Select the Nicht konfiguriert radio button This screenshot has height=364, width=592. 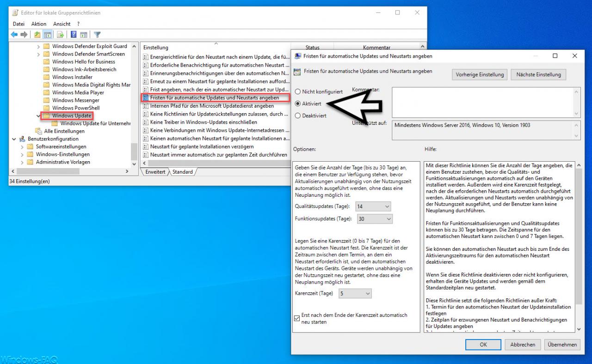tap(298, 92)
